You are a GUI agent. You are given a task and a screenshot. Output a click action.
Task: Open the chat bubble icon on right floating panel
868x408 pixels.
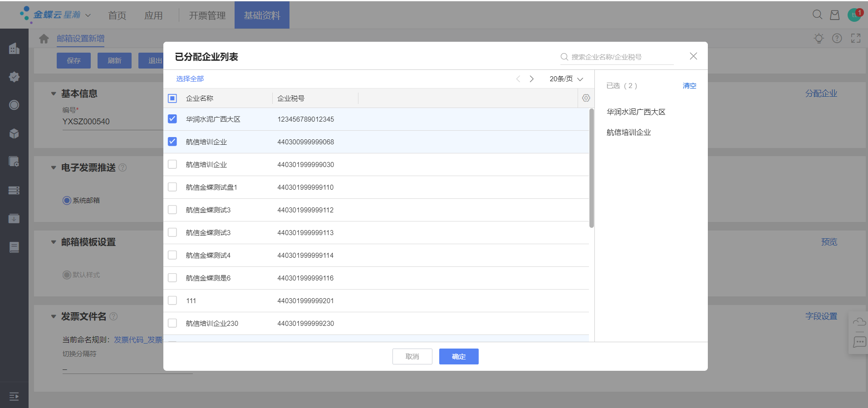pyautogui.click(x=859, y=342)
